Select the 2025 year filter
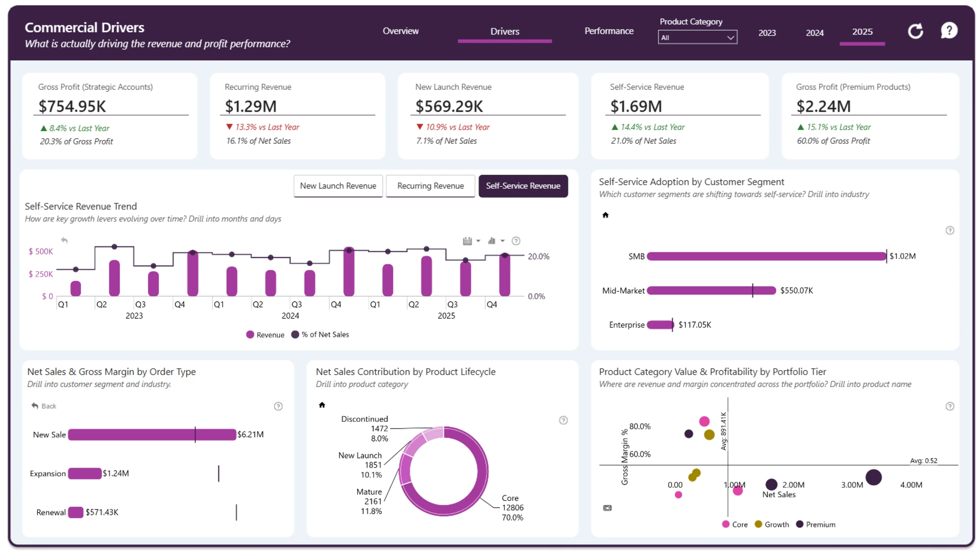980x551 pixels. (862, 32)
